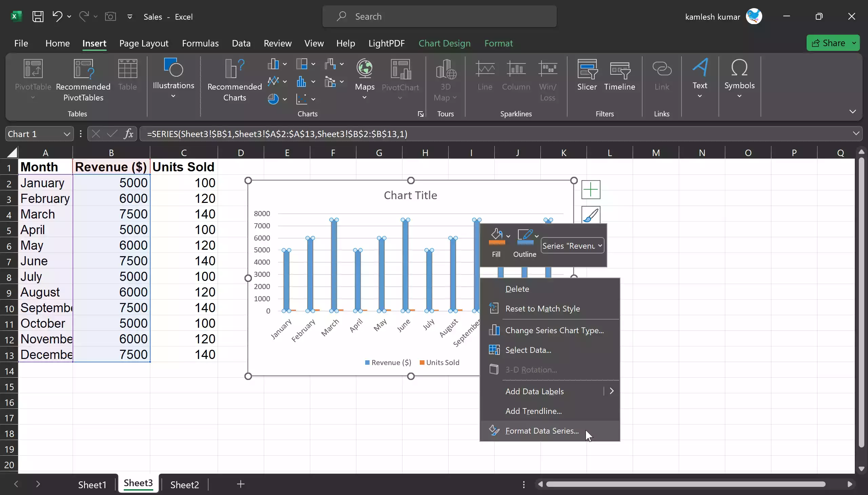Viewport: 868px width, 495px height.
Task: Switch to Sheet2 worksheet tab
Action: (x=184, y=484)
